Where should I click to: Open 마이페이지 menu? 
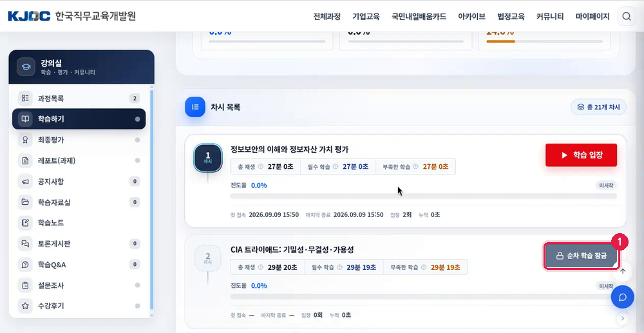[592, 17]
